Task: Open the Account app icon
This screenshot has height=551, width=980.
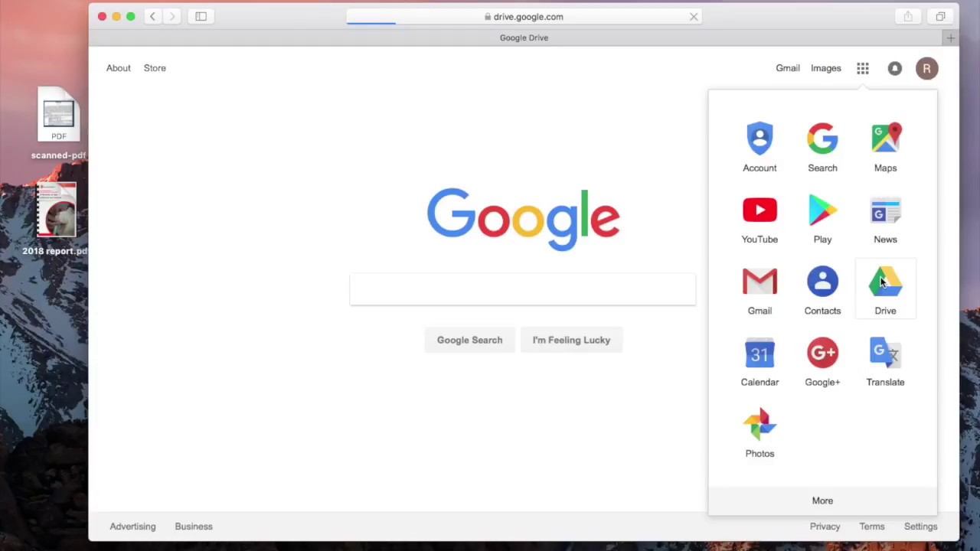Action: [x=759, y=147]
